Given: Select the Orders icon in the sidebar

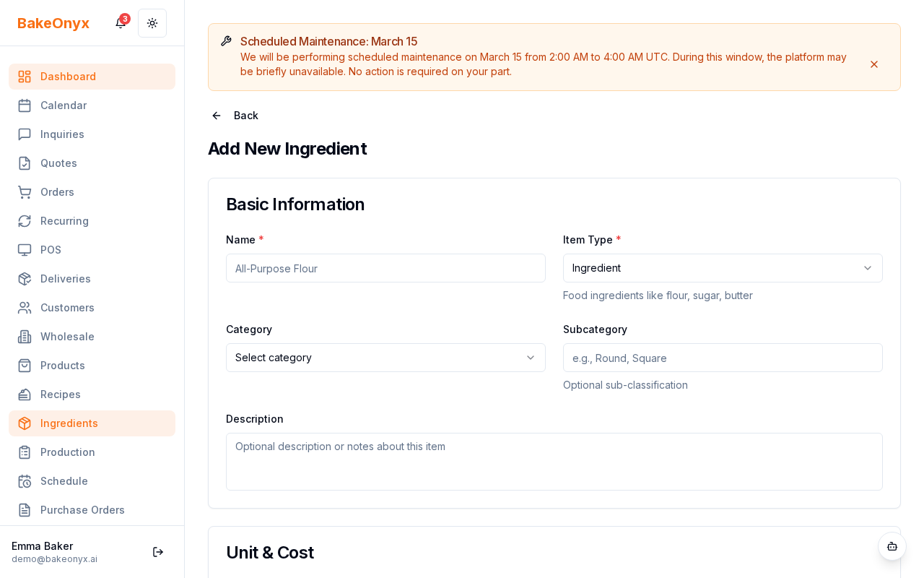Looking at the screenshot, I should click(25, 192).
